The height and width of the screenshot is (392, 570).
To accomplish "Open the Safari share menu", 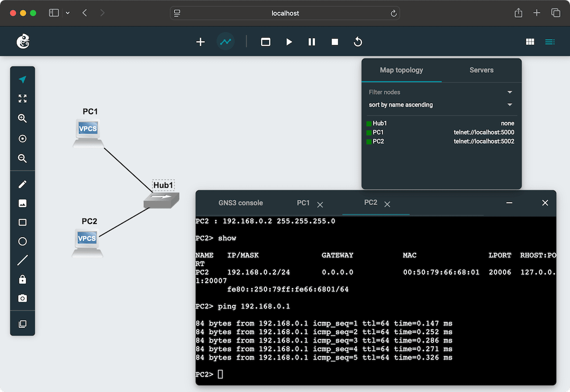I will pos(518,13).
